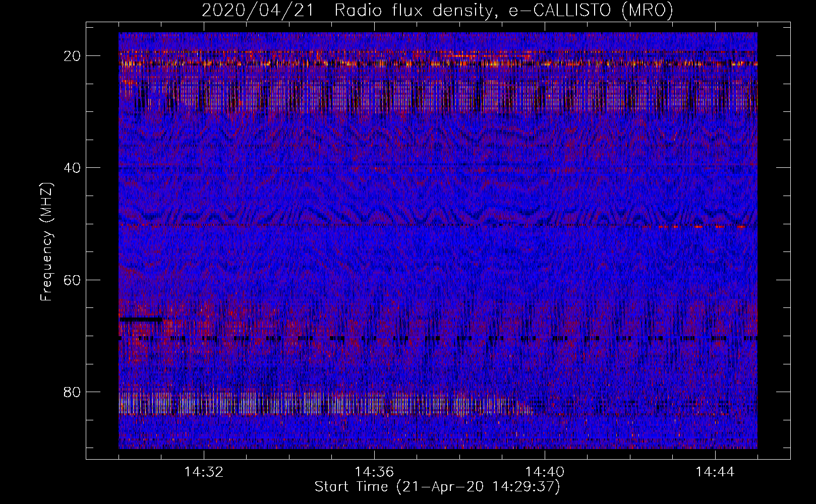The image size is (816, 504).
Task: Click the 14:32 time tick label
Action: pos(204,472)
